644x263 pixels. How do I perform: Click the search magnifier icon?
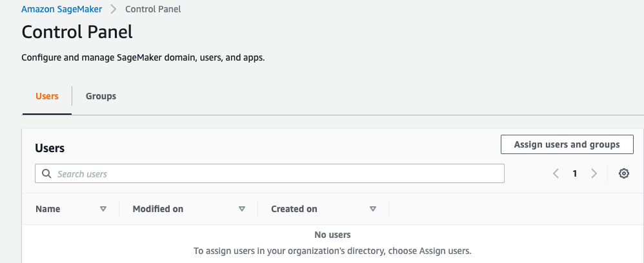[x=46, y=174]
